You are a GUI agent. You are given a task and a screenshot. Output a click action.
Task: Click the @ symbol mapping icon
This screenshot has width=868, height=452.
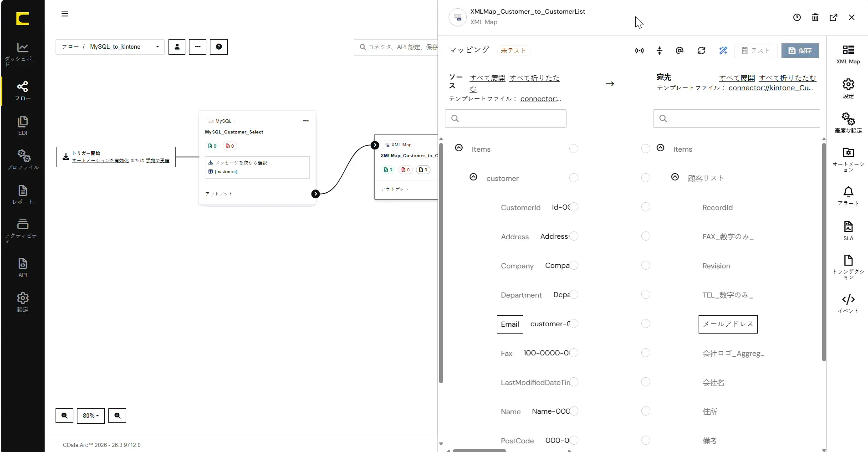click(x=679, y=51)
